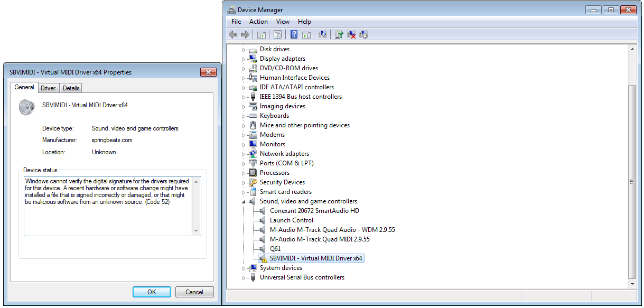Expand the IDE ATA/ATAPI controllers node
Image resolution: width=644 pixels, height=308 pixels.
pos(244,88)
